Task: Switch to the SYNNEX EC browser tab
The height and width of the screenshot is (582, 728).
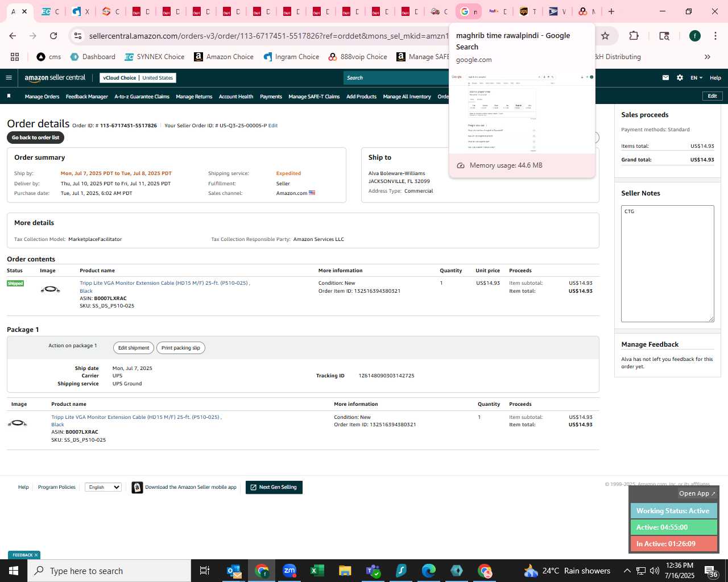Action: click(x=51, y=11)
